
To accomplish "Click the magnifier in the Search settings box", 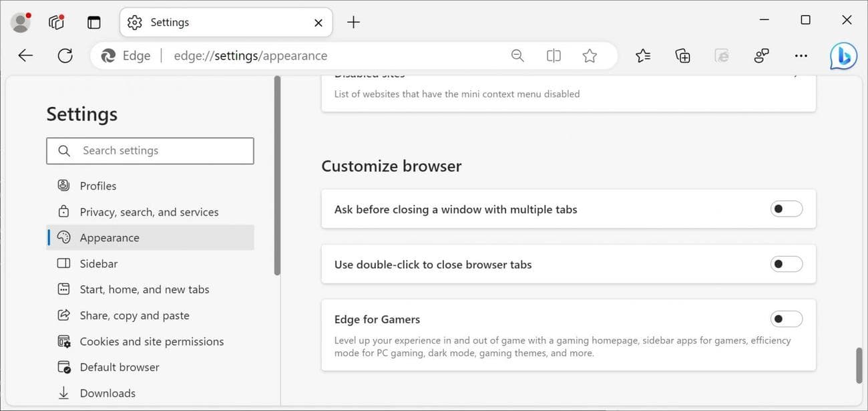I will pyautogui.click(x=63, y=150).
